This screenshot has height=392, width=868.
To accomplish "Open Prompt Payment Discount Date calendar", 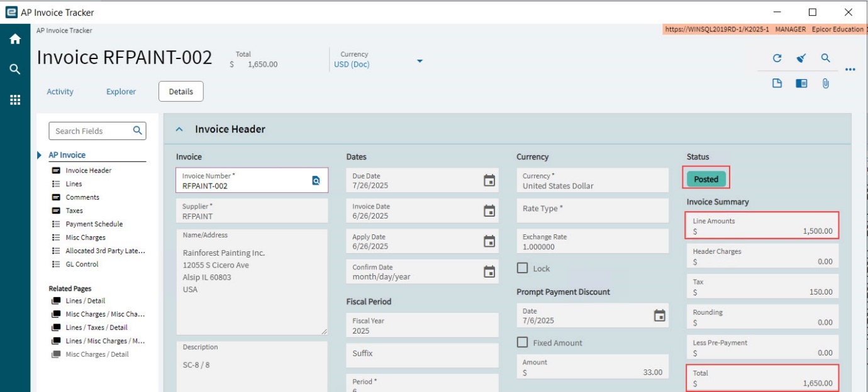I will tap(659, 315).
